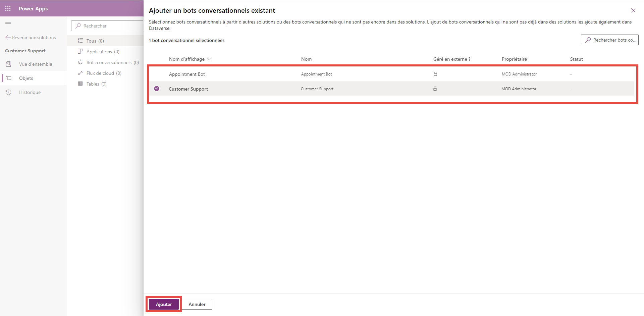The image size is (644, 316).
Task: Open the Power Apps app launcher waffle
Action: [x=8, y=8]
